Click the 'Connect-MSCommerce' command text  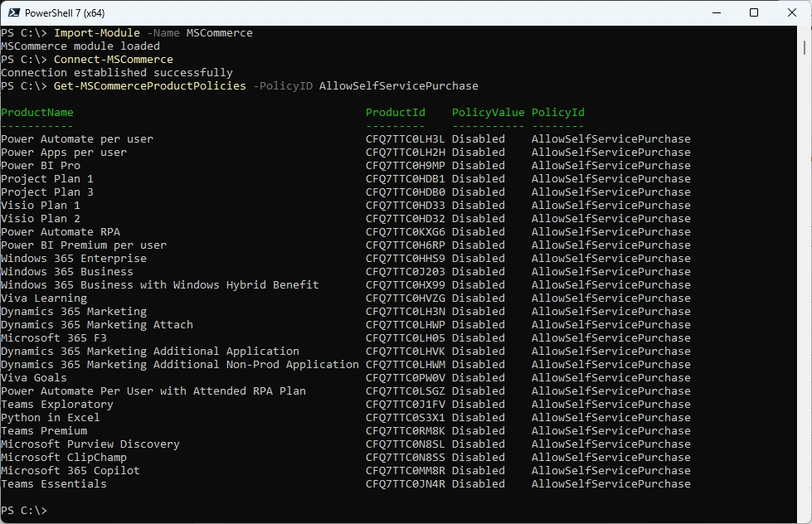pos(114,59)
